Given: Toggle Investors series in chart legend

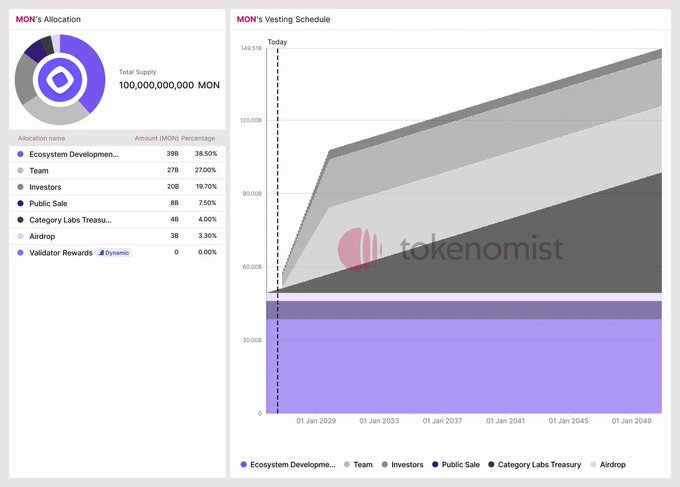Looking at the screenshot, I should click(402, 464).
